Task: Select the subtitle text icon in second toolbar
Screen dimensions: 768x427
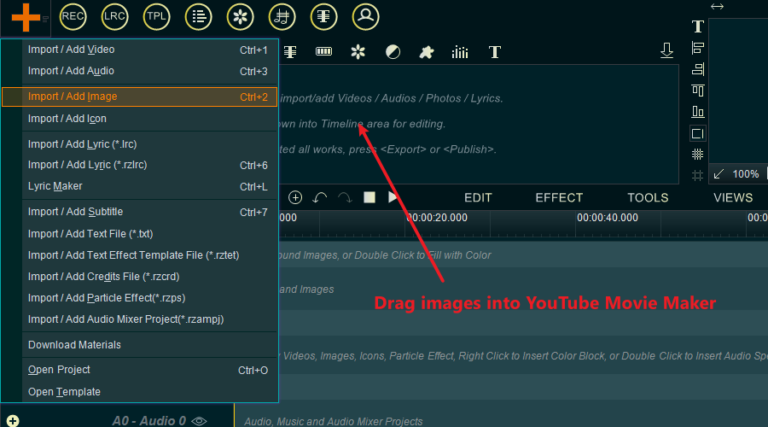Action: 290,51
